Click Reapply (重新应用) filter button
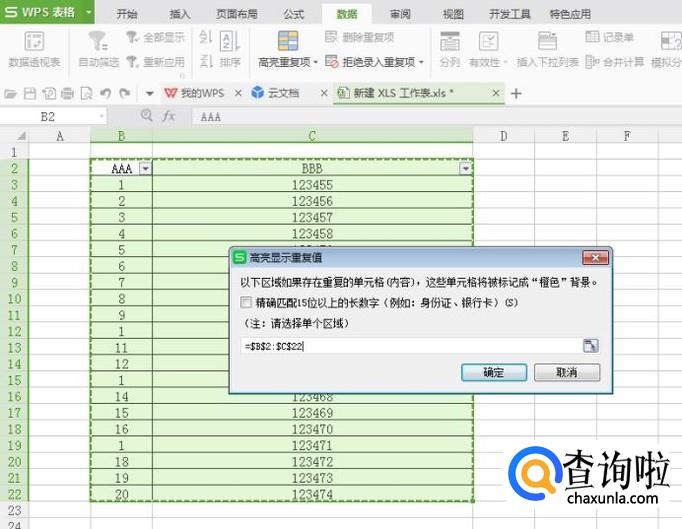This screenshot has height=529, width=682. pos(155,62)
